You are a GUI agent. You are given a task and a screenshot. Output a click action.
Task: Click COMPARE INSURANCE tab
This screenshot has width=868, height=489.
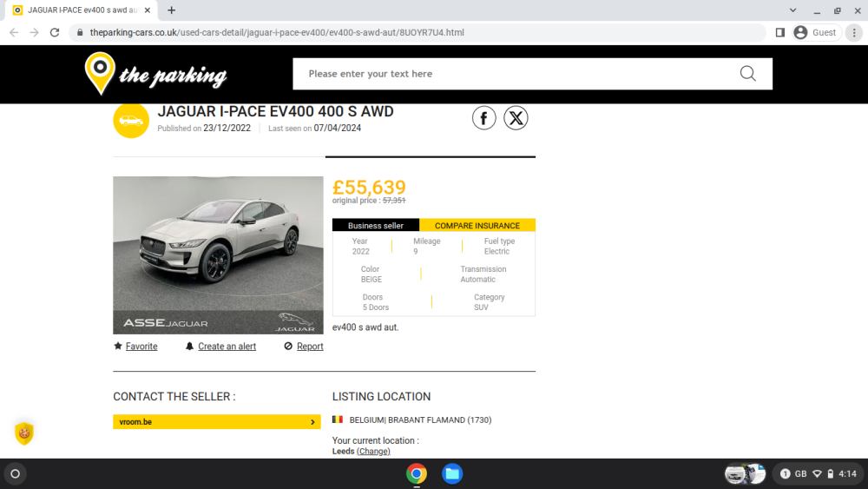pyautogui.click(x=477, y=226)
